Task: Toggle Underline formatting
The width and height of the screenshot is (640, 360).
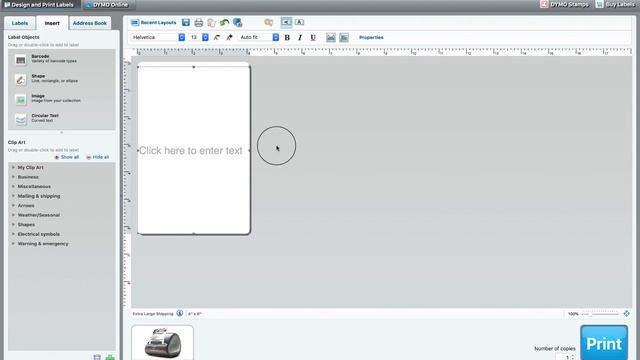Action: point(313,38)
